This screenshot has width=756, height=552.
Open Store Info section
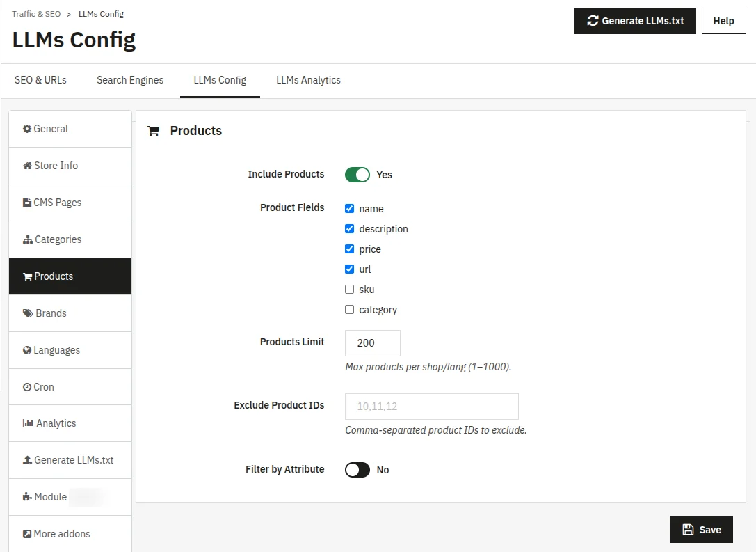[70, 166]
